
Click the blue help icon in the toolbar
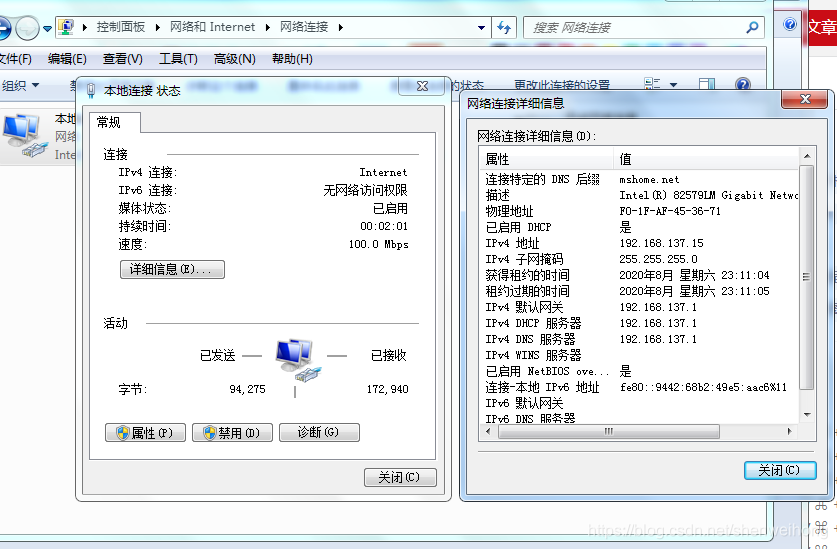743,84
